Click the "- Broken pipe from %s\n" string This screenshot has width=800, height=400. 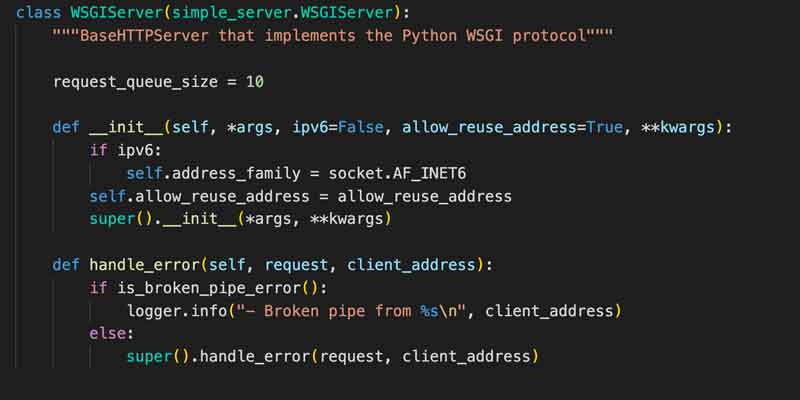coord(345,311)
